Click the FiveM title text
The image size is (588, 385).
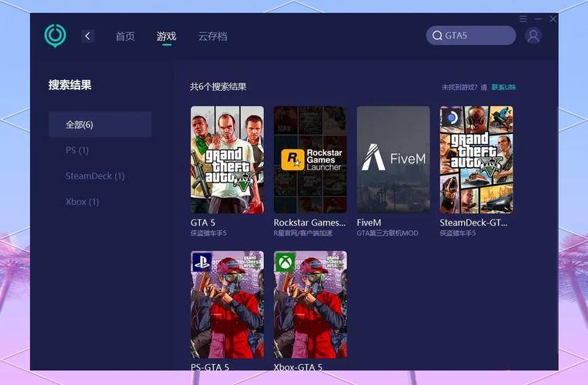[369, 223]
